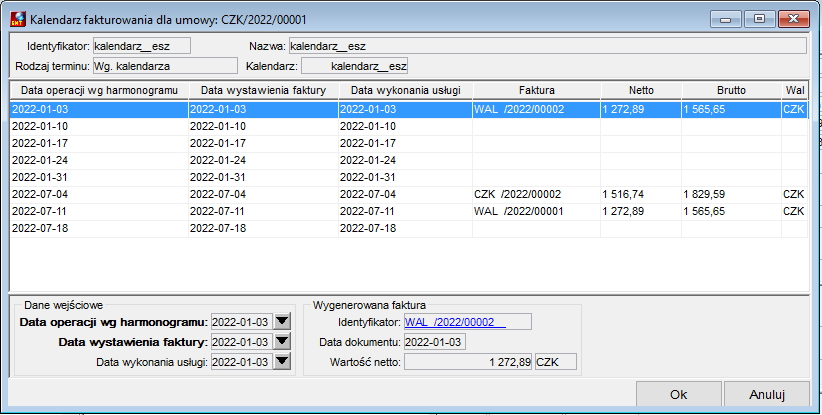Open Data wykonania usługi date dropdown

click(282, 362)
